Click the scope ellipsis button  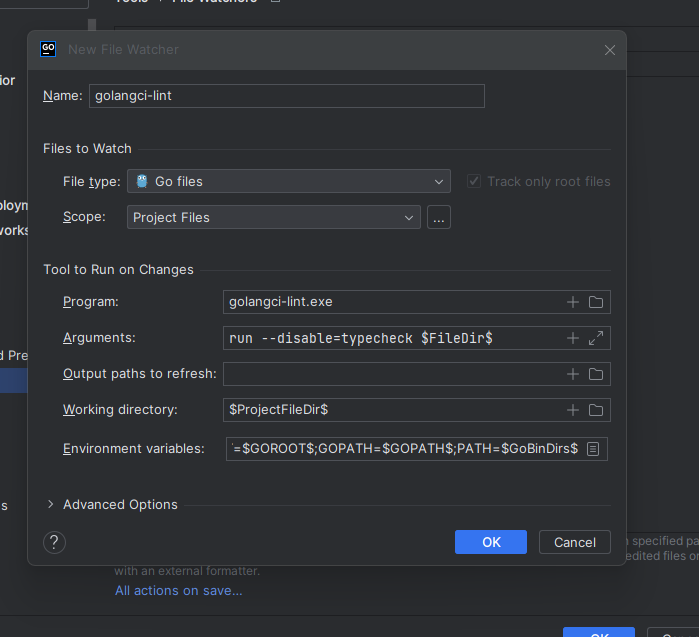[438, 217]
